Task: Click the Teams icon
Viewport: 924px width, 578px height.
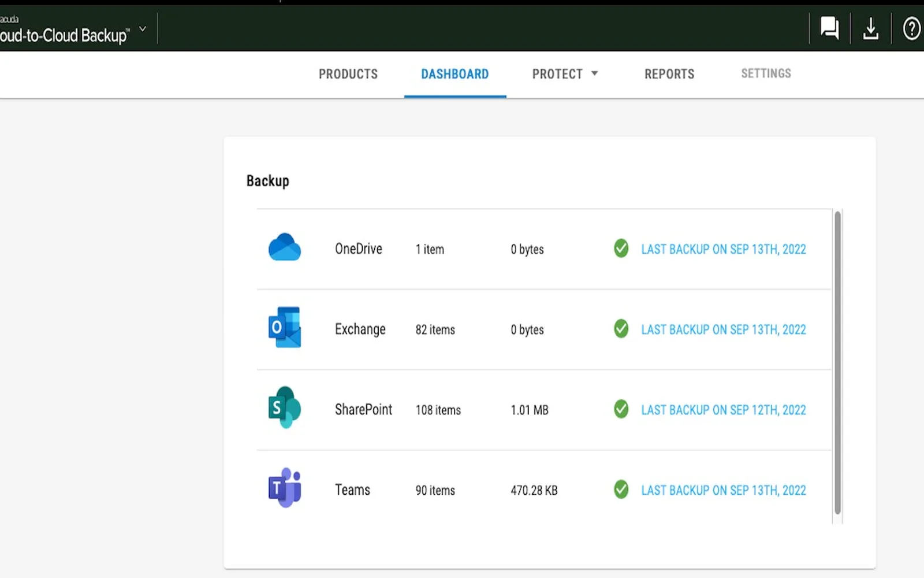Action: tap(285, 488)
